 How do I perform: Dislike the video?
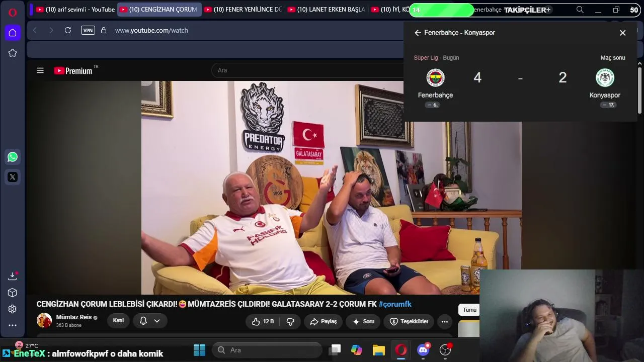pyautogui.click(x=290, y=321)
